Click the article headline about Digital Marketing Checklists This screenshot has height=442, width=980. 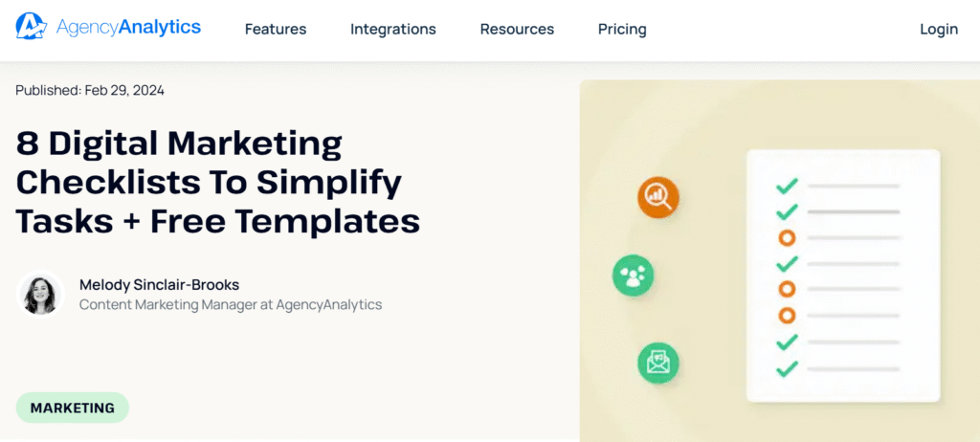pyautogui.click(x=217, y=183)
